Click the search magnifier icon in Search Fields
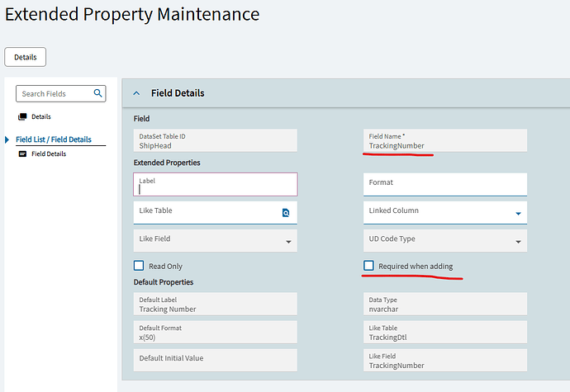 click(97, 93)
